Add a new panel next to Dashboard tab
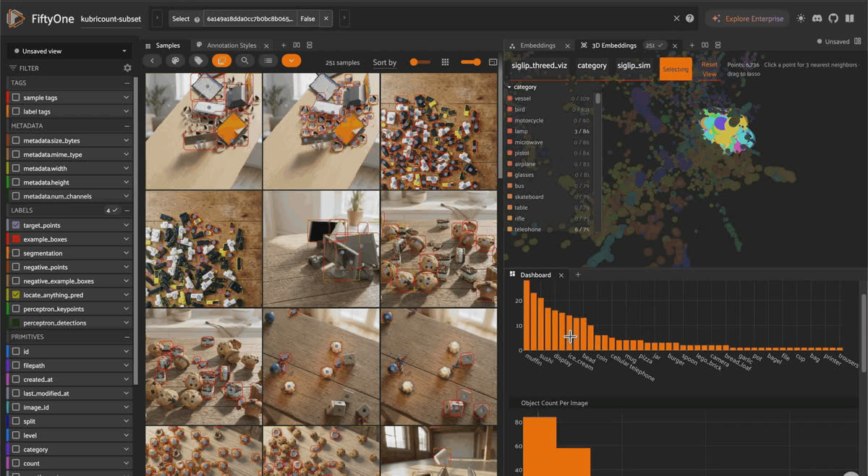The image size is (868, 476). coord(578,275)
